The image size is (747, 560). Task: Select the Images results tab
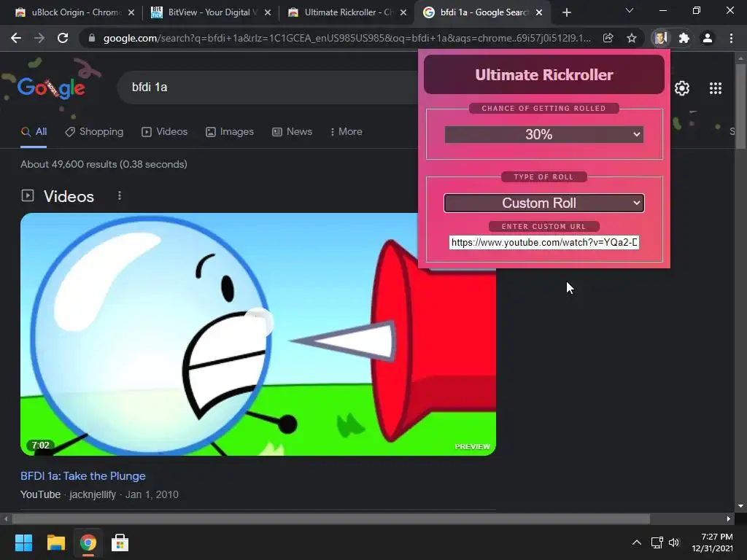tap(230, 132)
